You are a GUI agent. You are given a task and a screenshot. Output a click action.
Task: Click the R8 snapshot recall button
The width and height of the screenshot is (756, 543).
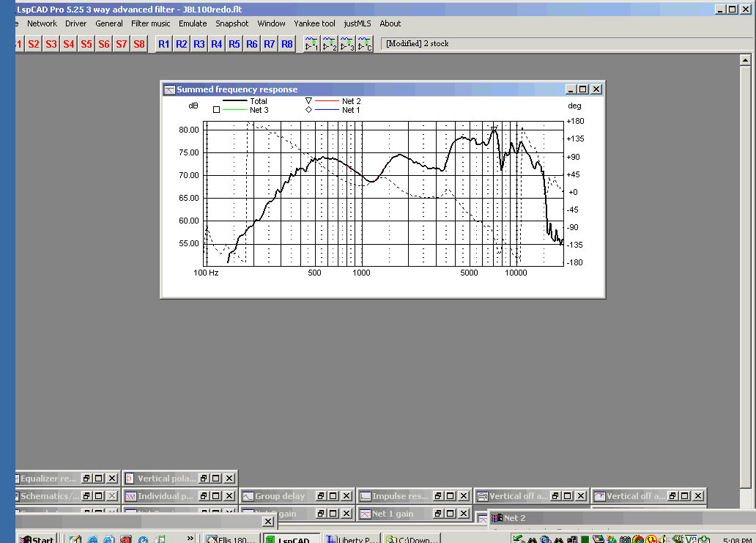287,44
